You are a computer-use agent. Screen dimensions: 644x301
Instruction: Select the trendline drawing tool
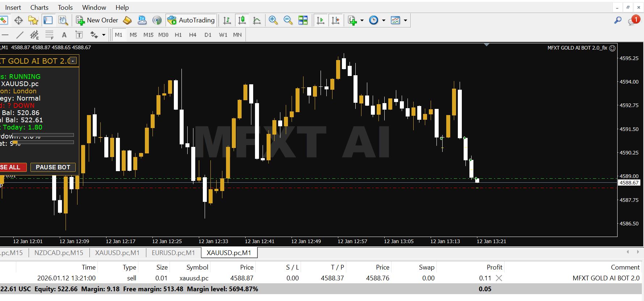click(x=20, y=35)
